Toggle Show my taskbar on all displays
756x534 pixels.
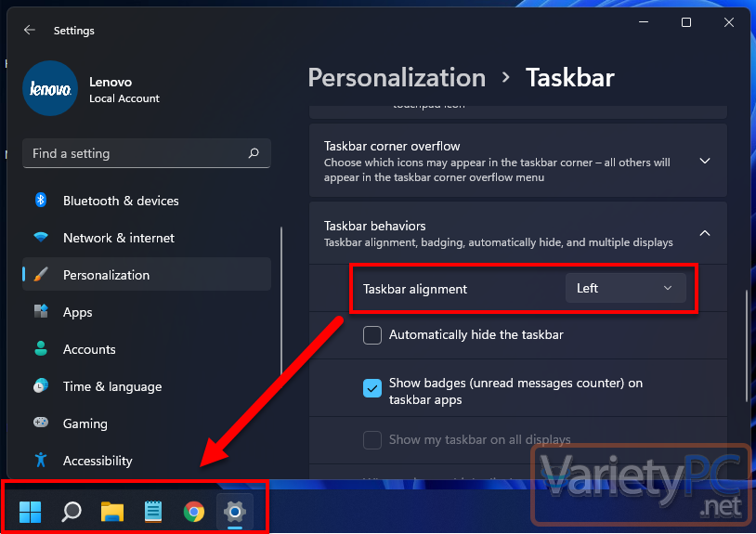(x=372, y=439)
